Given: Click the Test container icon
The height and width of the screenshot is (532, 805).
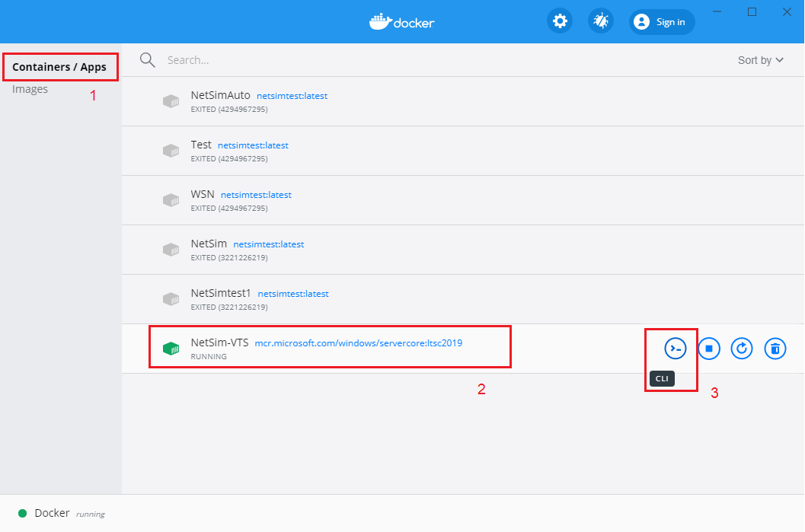Looking at the screenshot, I should [171, 151].
